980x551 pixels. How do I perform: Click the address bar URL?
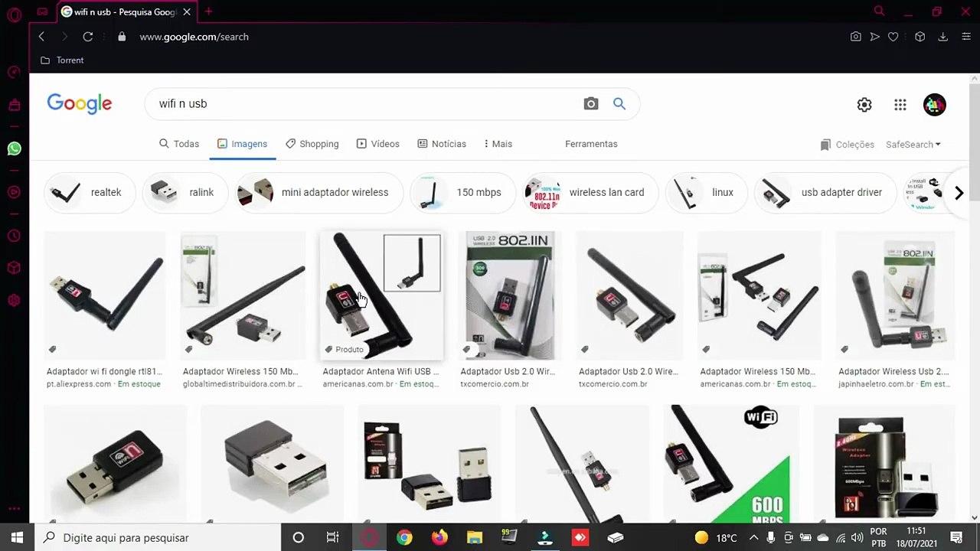coord(194,37)
